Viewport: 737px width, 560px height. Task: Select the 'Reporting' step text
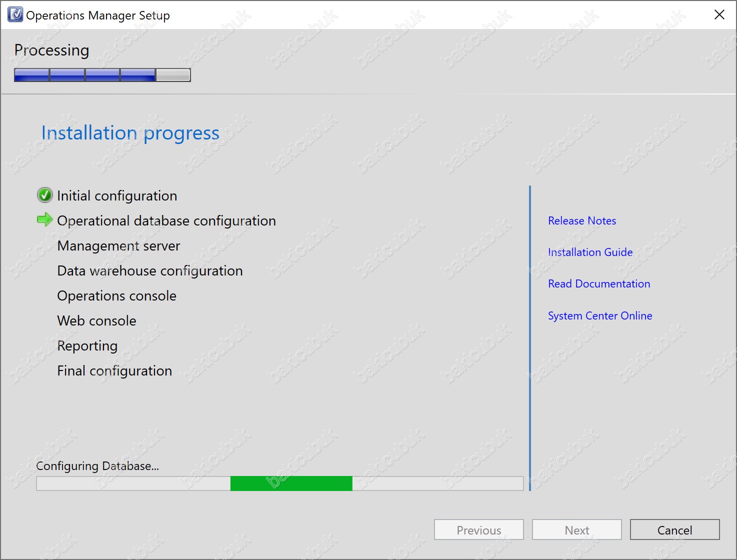(87, 346)
